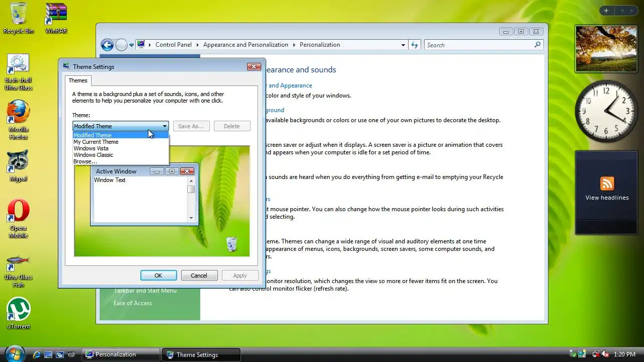Image resolution: width=644 pixels, height=362 pixels.
Task: Click the sidebar next gadgets page arrow
Action: coord(632,11)
